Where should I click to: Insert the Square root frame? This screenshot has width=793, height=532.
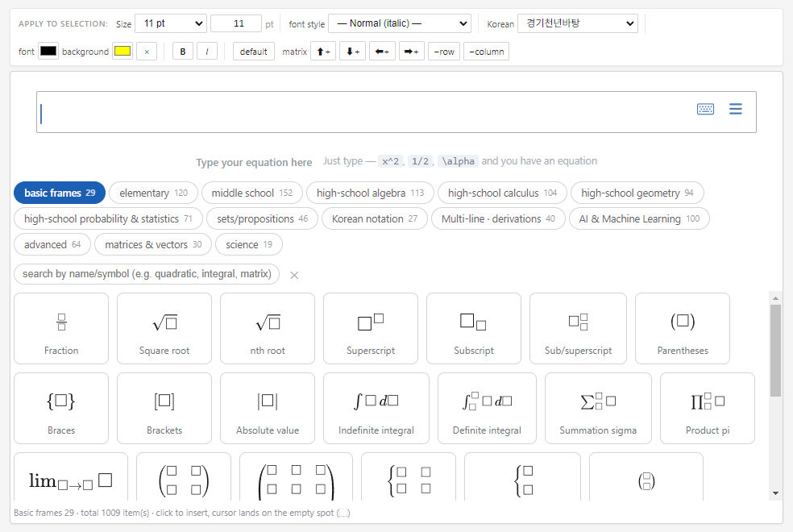(164, 328)
